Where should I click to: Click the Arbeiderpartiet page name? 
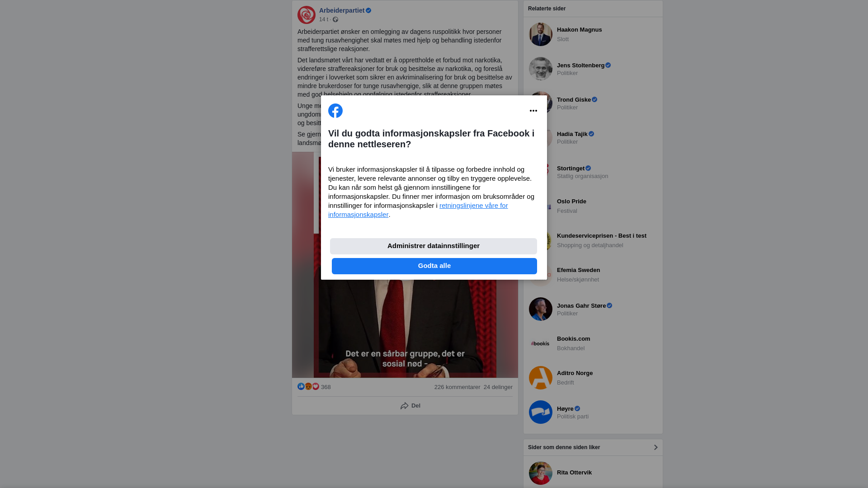point(342,10)
